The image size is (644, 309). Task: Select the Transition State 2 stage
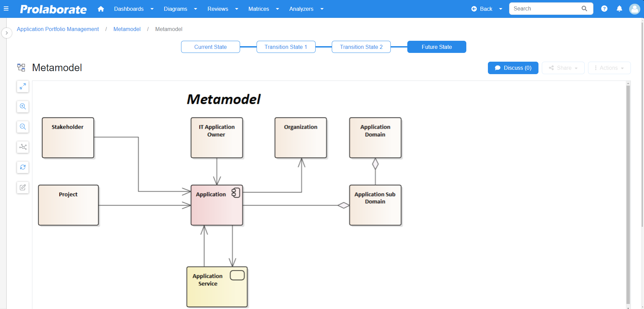tap(361, 47)
